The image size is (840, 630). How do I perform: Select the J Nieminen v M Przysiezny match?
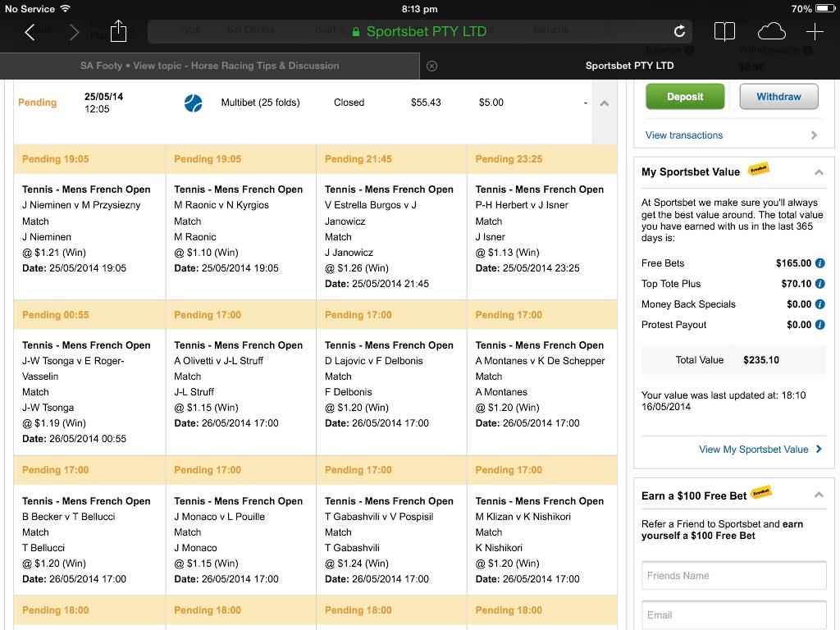pos(81,205)
